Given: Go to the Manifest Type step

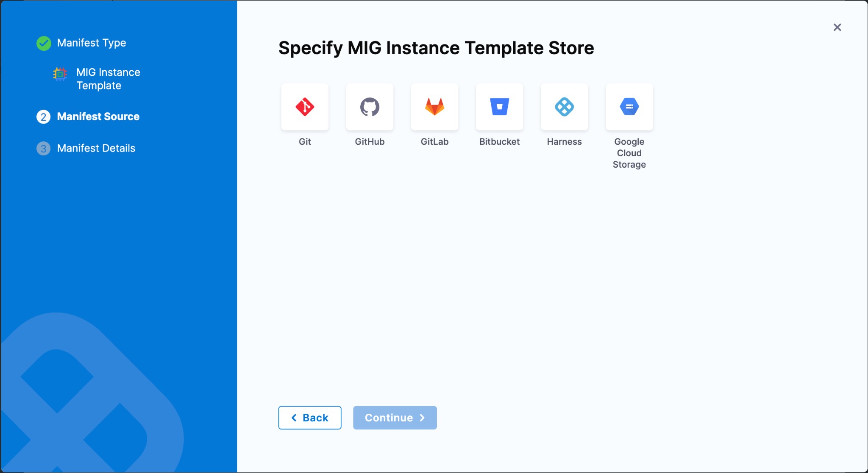Looking at the screenshot, I should click(x=92, y=43).
